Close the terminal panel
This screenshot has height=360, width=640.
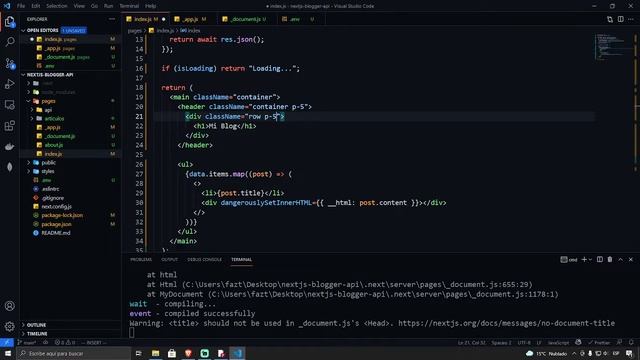[x=631, y=260]
